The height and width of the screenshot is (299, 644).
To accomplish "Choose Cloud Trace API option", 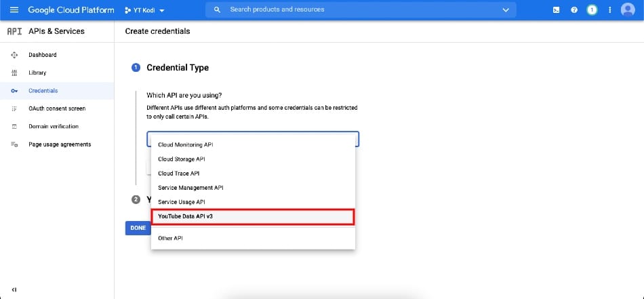I will (253, 174).
